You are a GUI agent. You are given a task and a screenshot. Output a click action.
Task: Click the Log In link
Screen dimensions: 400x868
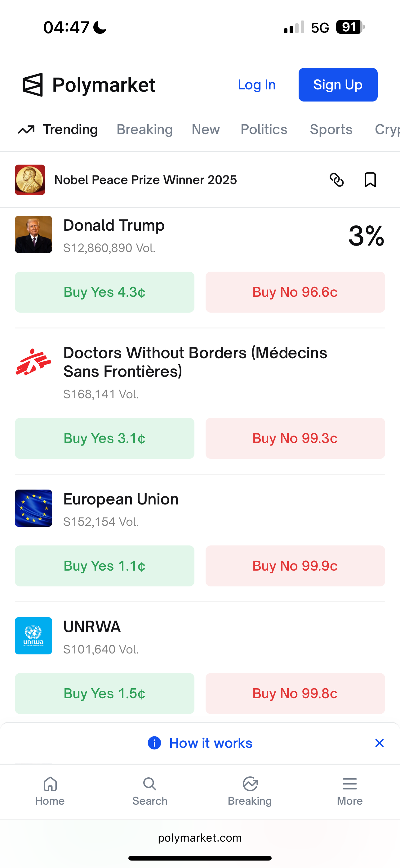click(x=256, y=84)
